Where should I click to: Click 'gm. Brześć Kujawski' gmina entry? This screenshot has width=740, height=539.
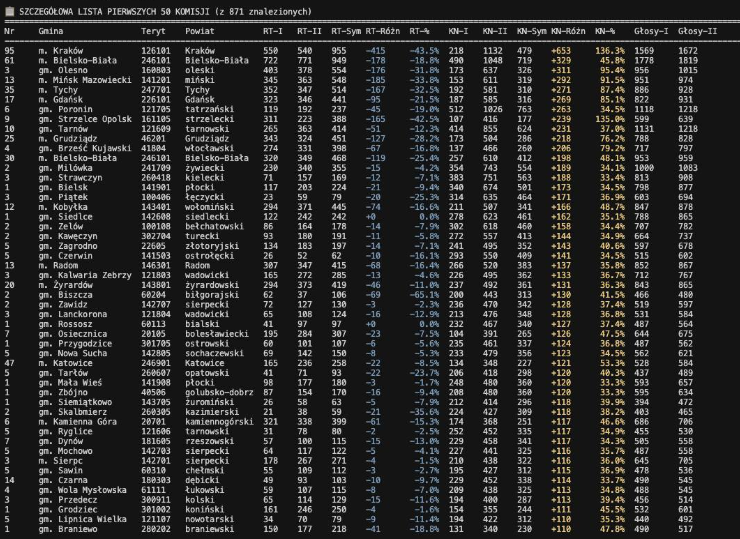tap(85, 148)
